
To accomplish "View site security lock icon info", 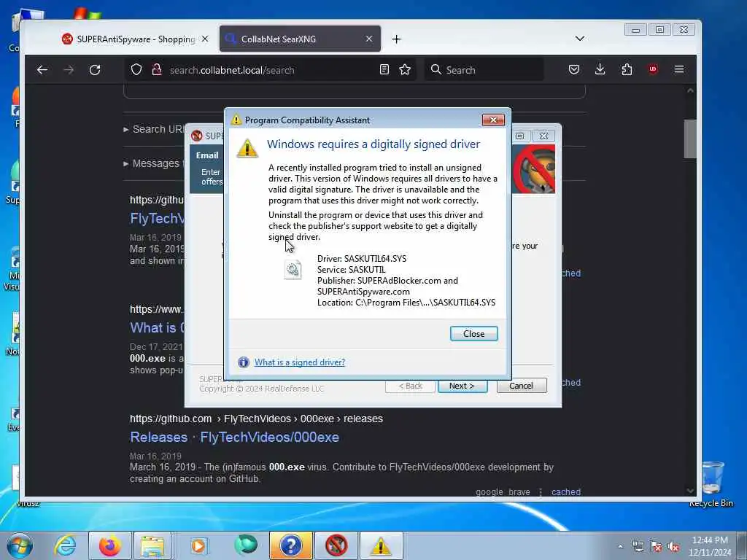I will coord(157,70).
